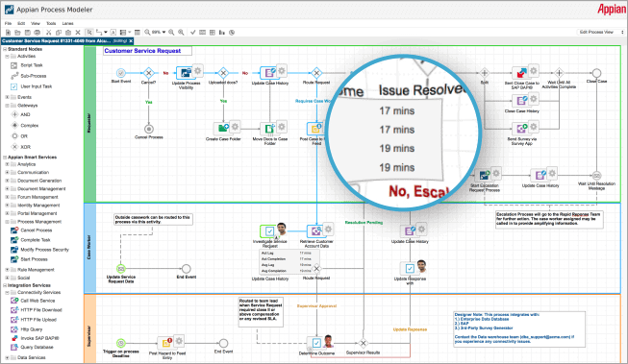Click the Copy toolbar icon
The height and width of the screenshot is (364, 628).
(x=59, y=33)
